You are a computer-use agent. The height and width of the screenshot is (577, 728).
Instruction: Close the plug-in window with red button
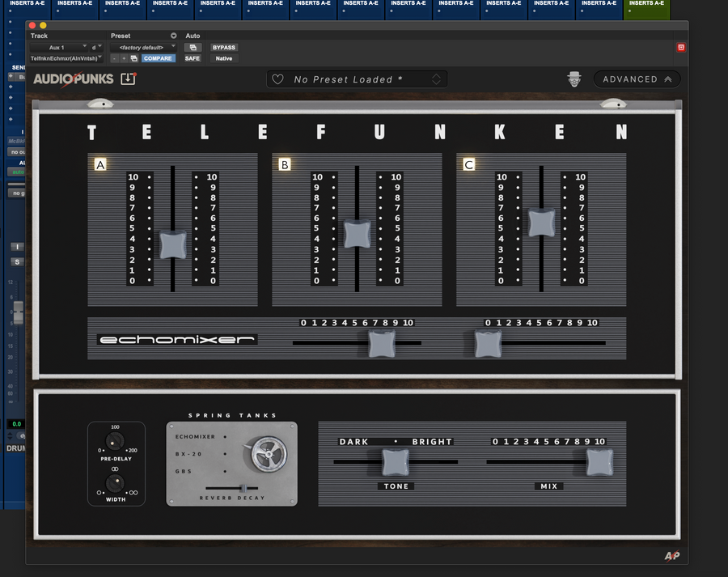(x=32, y=26)
